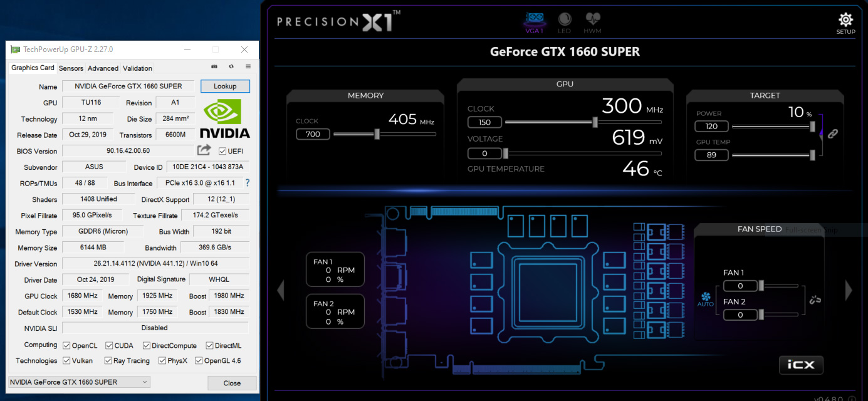Toggle the CUDA checkbox
868x401 pixels.
click(x=109, y=345)
